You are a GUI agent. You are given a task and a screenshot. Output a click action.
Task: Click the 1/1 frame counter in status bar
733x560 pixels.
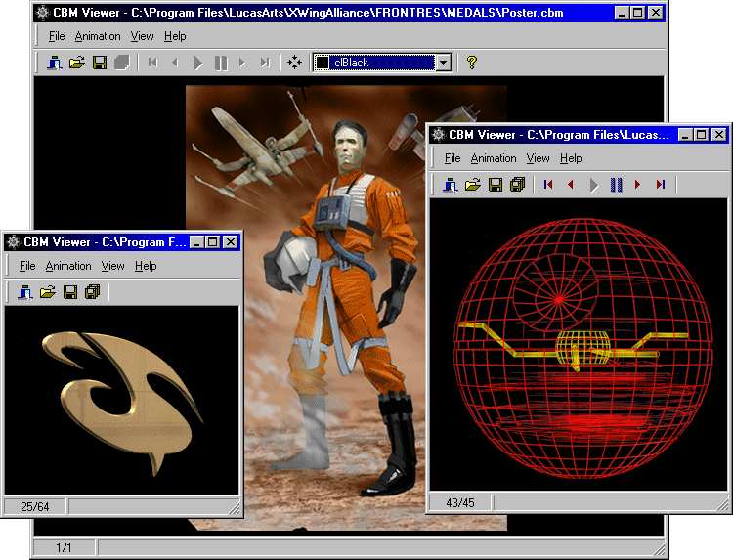click(x=64, y=547)
